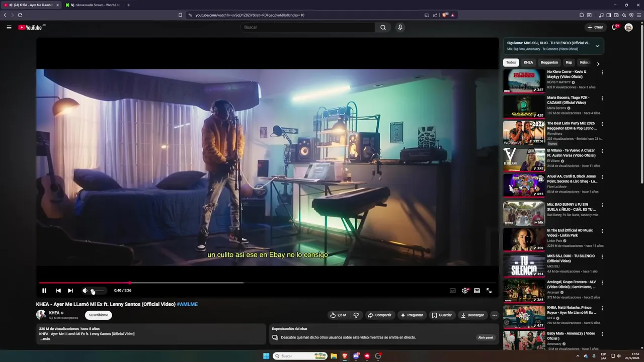Click the Compartir button
This screenshot has width=644, height=362.
click(380, 315)
